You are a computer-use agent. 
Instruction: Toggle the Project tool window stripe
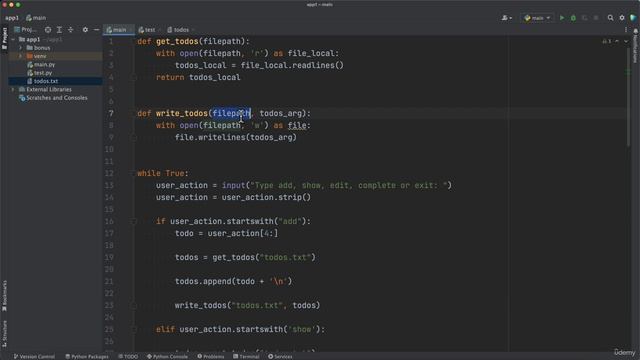[x=4, y=38]
